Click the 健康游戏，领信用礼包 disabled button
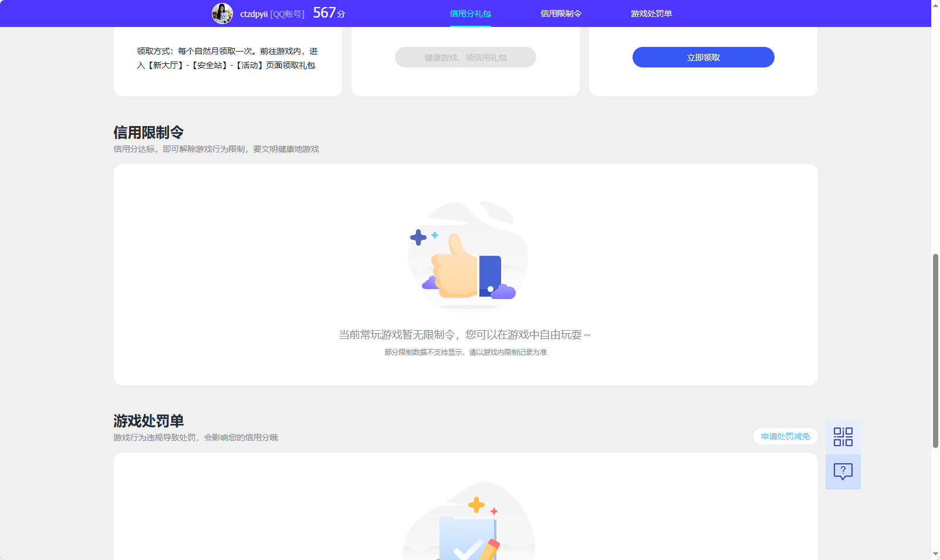The image size is (940, 560). 465,57
